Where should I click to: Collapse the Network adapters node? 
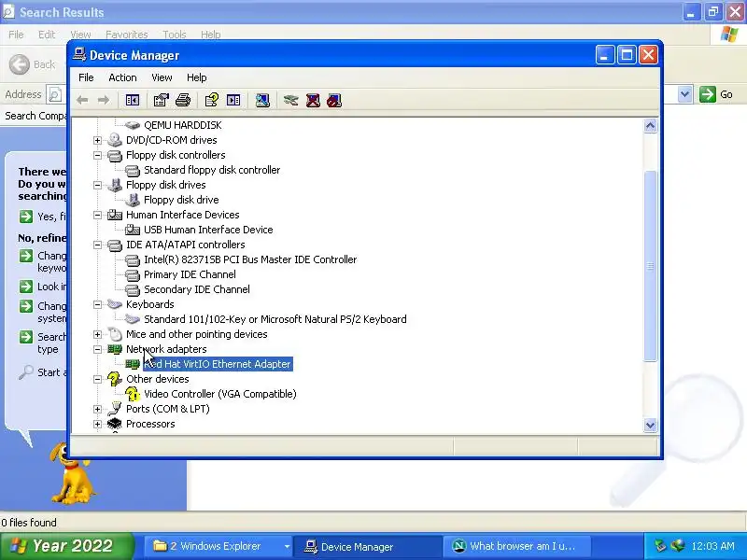[x=98, y=349]
